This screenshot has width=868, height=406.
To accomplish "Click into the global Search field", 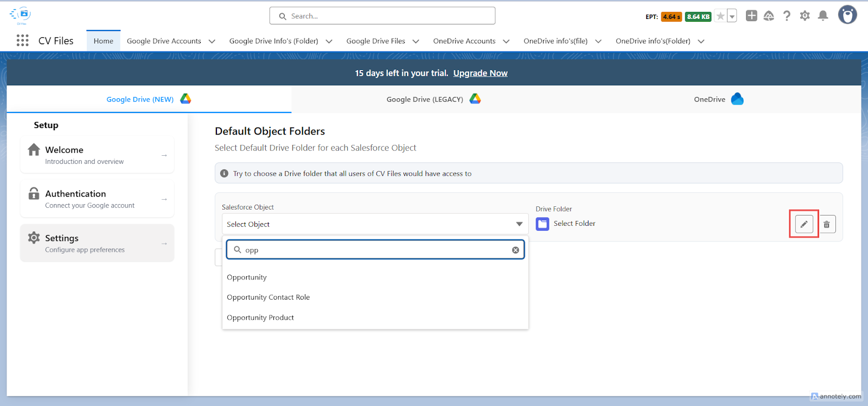I will (382, 16).
